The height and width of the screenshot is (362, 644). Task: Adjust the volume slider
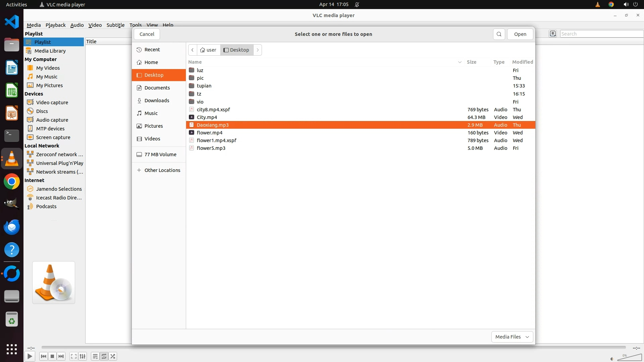click(x=629, y=358)
